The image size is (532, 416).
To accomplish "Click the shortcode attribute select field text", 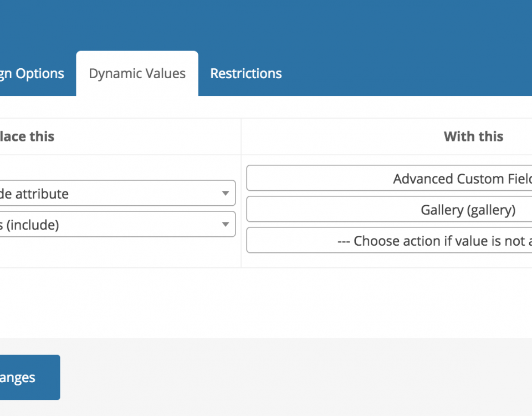I will 34,194.
